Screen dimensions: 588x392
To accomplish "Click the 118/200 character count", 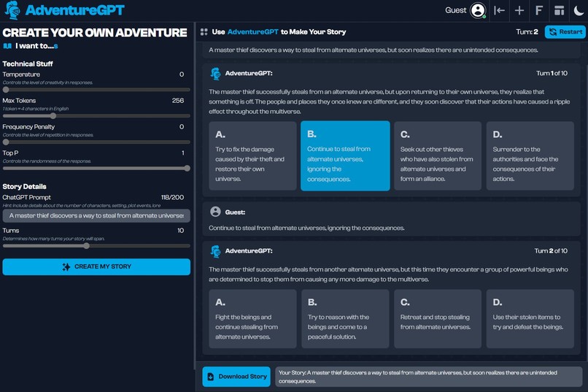I will [172, 197].
